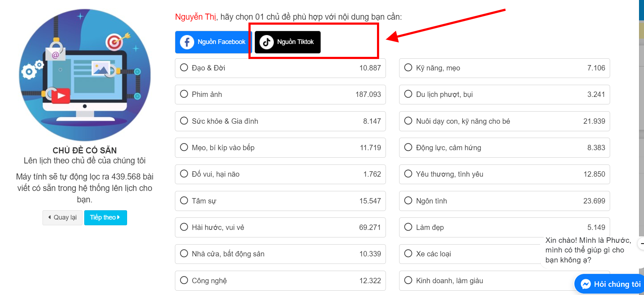644x295 pixels.
Task: Click the TikTok logo icon
Action: point(266,42)
